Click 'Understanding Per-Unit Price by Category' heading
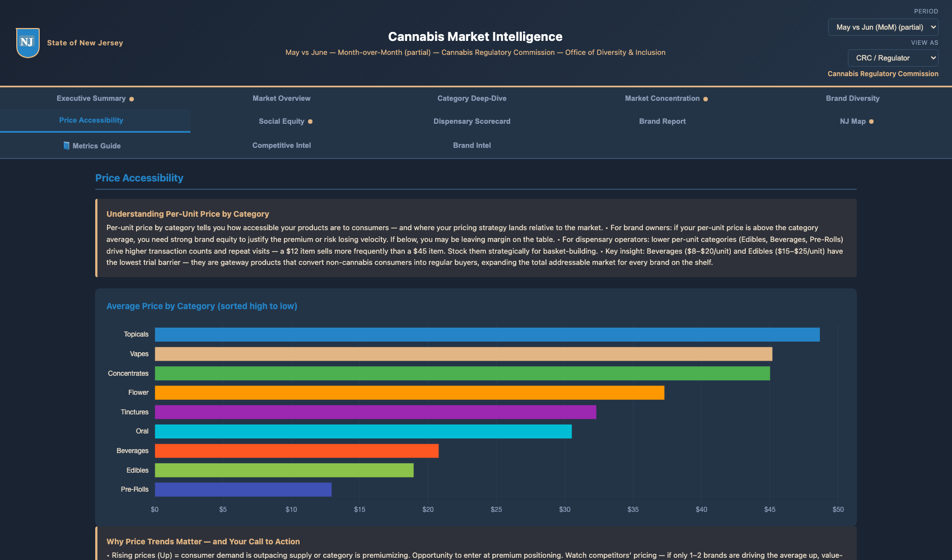The width and height of the screenshot is (952, 560). point(188,214)
